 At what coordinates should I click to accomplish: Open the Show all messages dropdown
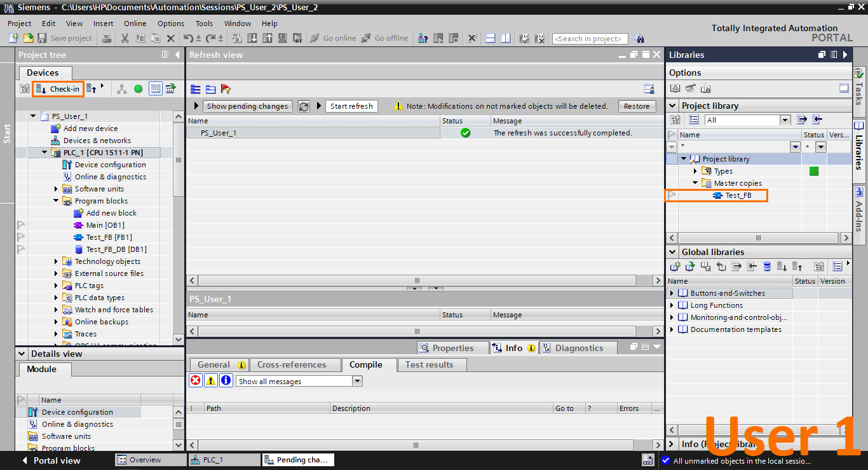358,380
